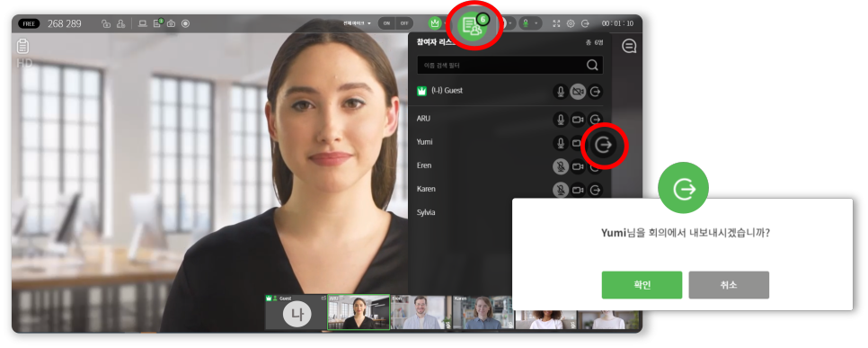Switch all-participants control OFF

coord(404,23)
